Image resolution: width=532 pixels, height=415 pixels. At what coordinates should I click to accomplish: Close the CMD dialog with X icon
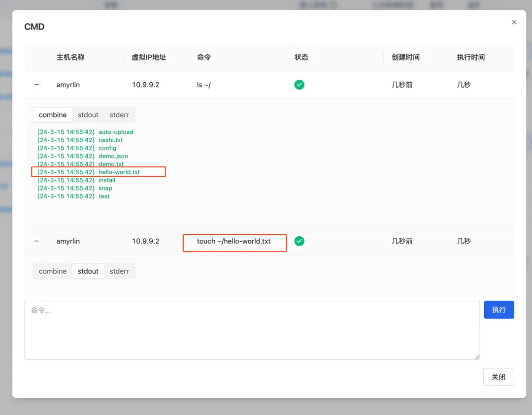pyautogui.click(x=514, y=22)
